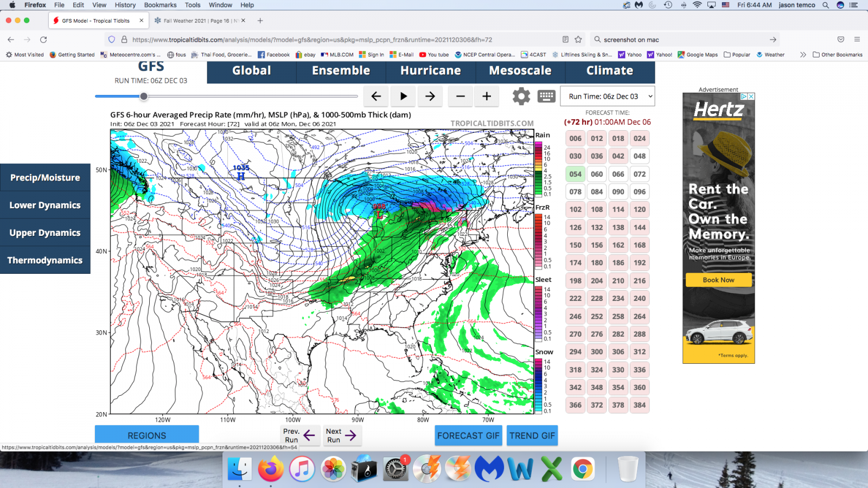Open the Other Bookmarks folder
Screen dimensions: 868x488
point(838,54)
